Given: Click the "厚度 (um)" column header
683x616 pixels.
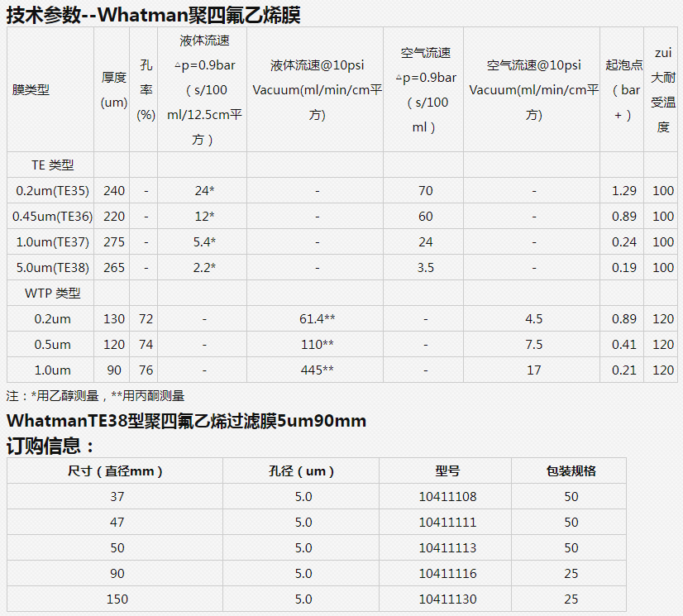Looking at the screenshot, I should 114,90.
